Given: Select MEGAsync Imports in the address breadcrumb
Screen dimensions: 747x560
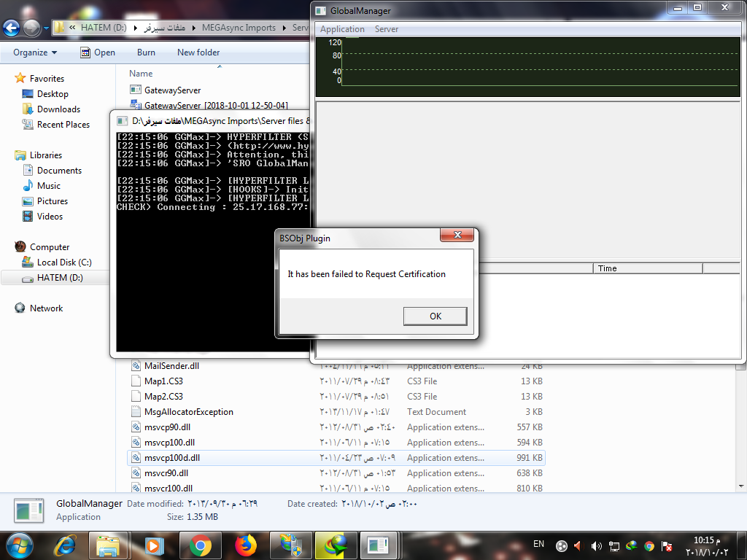Looking at the screenshot, I should (239, 28).
